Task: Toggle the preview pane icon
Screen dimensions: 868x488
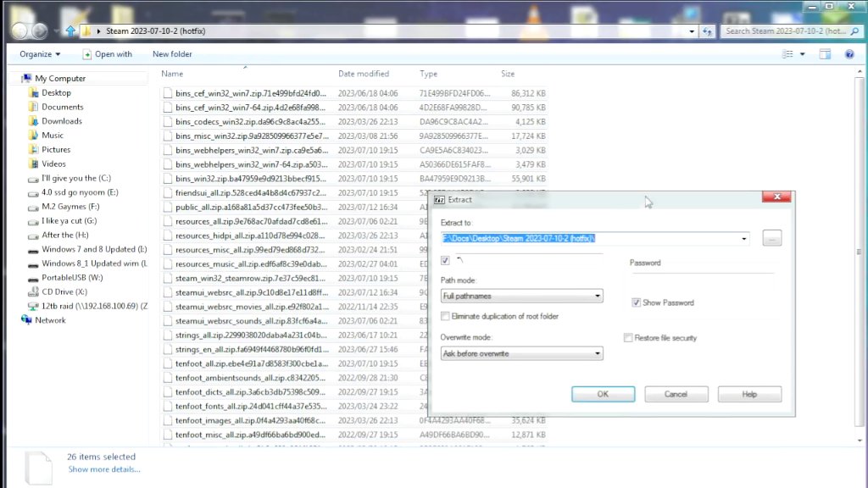Action: coord(825,54)
